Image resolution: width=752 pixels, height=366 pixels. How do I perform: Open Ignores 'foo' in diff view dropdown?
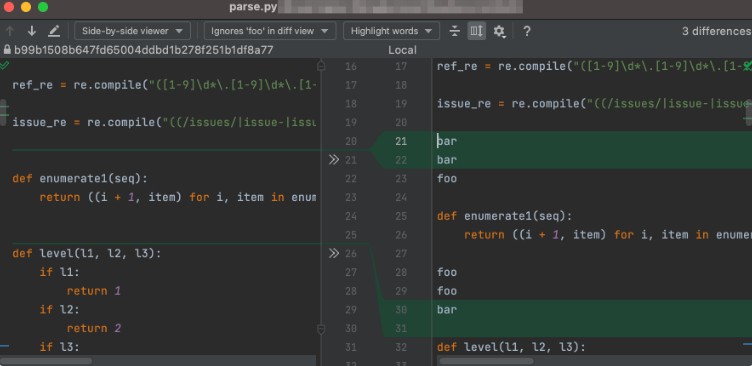pos(270,31)
